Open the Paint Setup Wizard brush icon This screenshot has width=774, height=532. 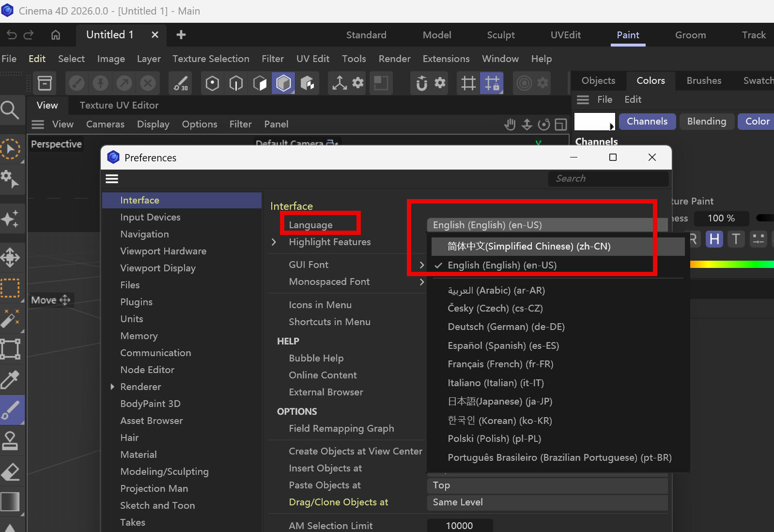(x=181, y=83)
